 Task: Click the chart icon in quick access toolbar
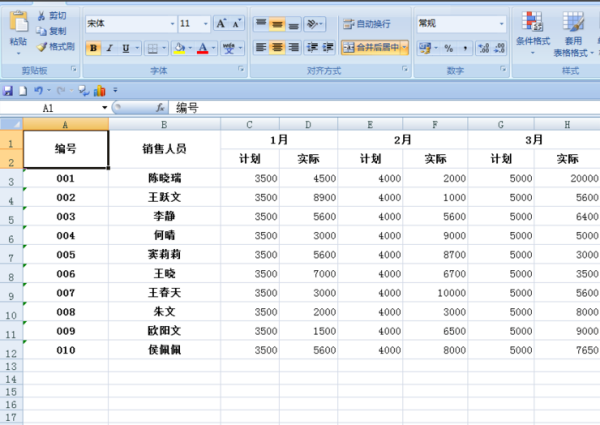99,91
